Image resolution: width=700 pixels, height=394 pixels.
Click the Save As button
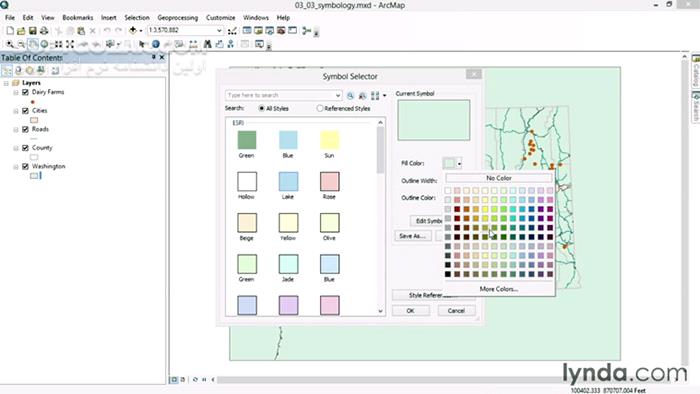[412, 236]
